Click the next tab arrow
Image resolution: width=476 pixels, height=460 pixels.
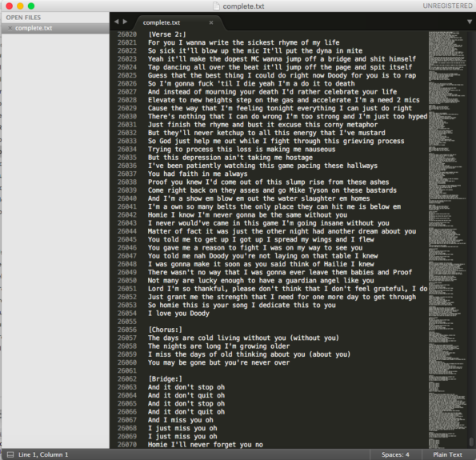click(125, 22)
